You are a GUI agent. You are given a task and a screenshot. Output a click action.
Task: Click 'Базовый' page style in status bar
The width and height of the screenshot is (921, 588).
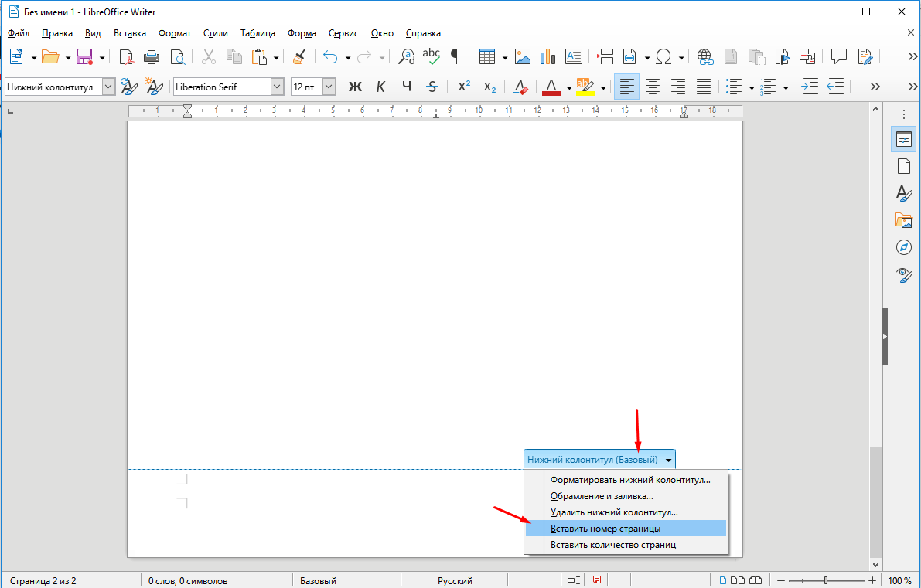[319, 581]
